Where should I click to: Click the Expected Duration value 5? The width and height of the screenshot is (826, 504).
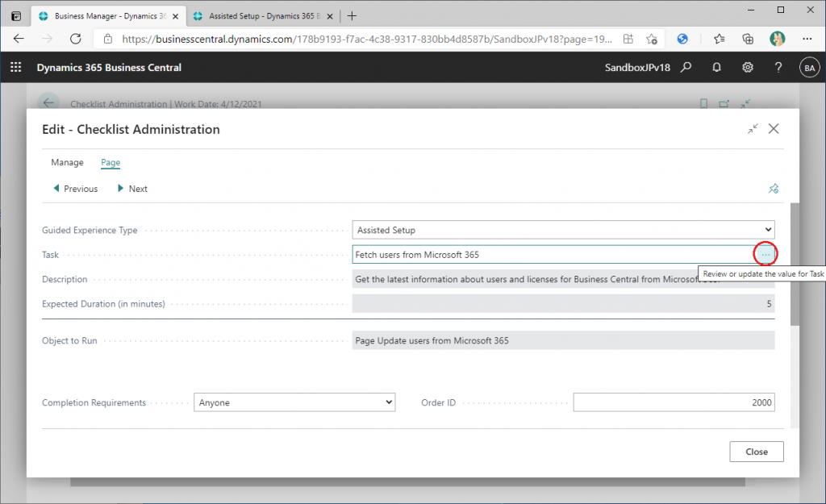pyautogui.click(x=563, y=304)
